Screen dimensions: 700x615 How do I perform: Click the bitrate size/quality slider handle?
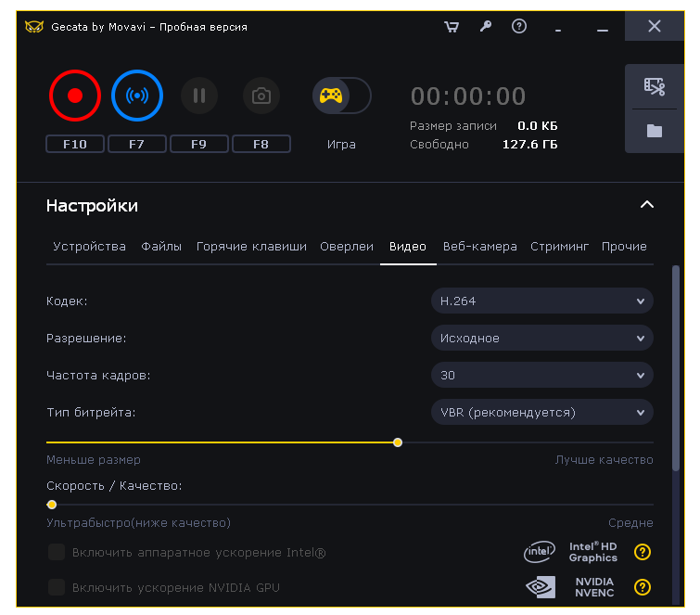(x=398, y=442)
